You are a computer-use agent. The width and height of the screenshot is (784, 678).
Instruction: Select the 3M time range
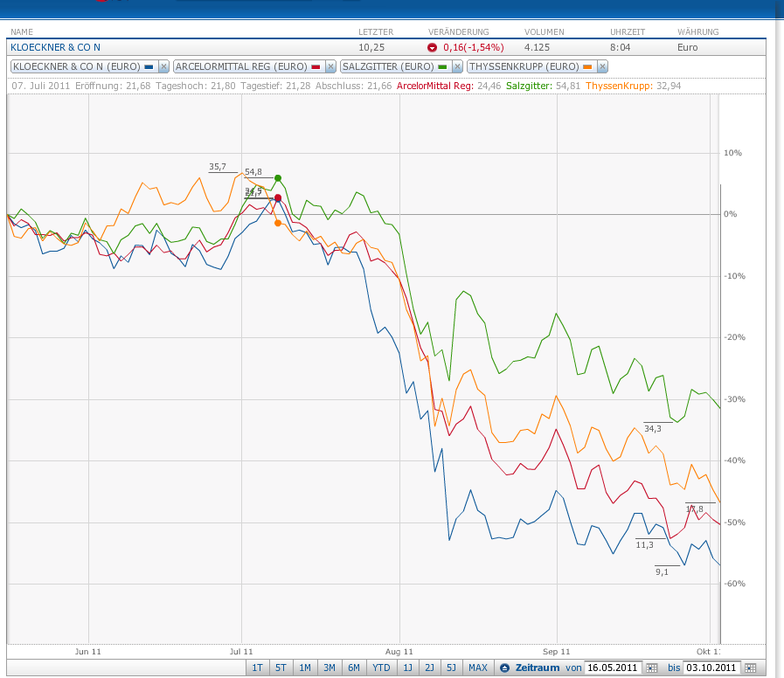coord(330,668)
